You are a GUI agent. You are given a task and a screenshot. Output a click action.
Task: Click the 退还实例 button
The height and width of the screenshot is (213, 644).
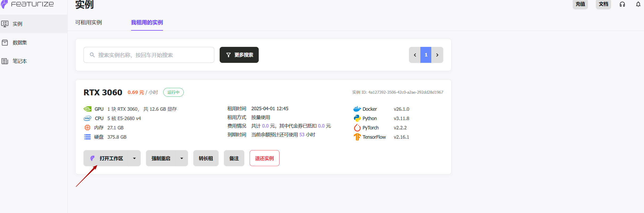click(x=264, y=158)
